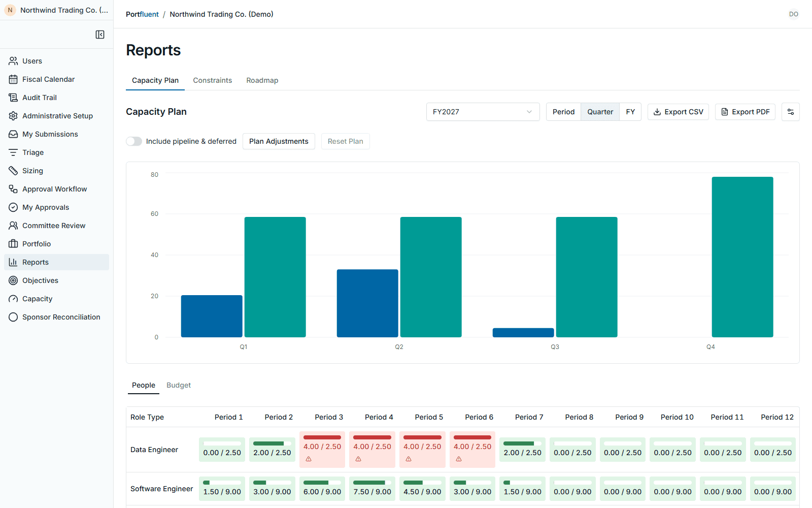The width and height of the screenshot is (812, 508).
Task: Click the Approval Workflow icon
Action: (x=13, y=189)
